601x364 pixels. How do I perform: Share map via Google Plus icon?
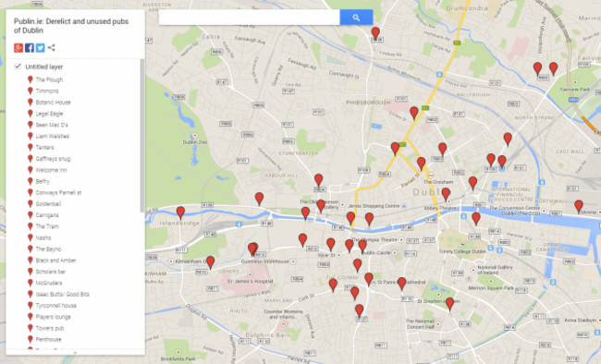pyautogui.click(x=18, y=48)
